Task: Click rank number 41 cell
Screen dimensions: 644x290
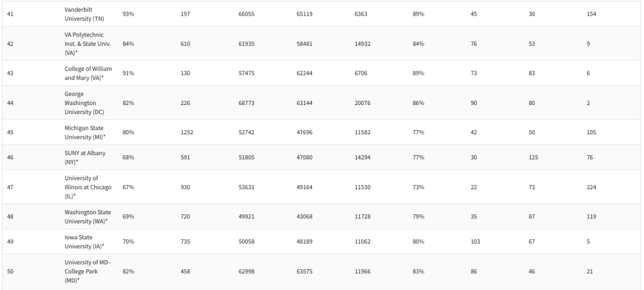Action: click(10, 14)
